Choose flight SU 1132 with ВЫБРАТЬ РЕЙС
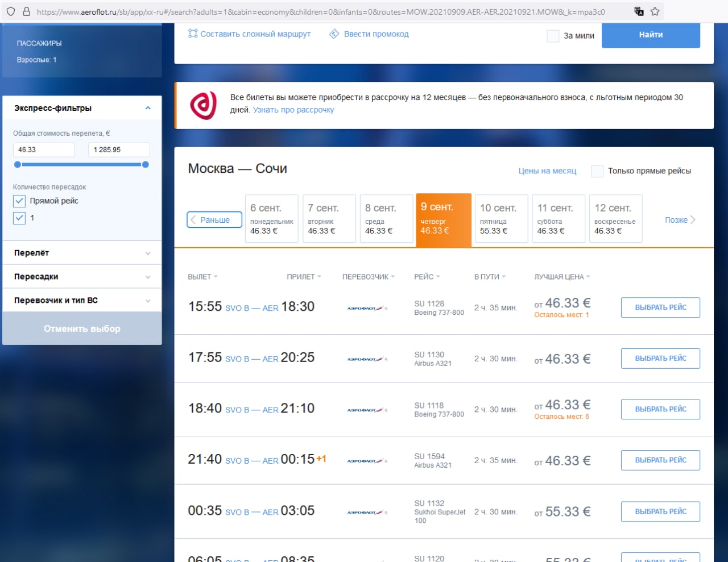 (x=660, y=511)
